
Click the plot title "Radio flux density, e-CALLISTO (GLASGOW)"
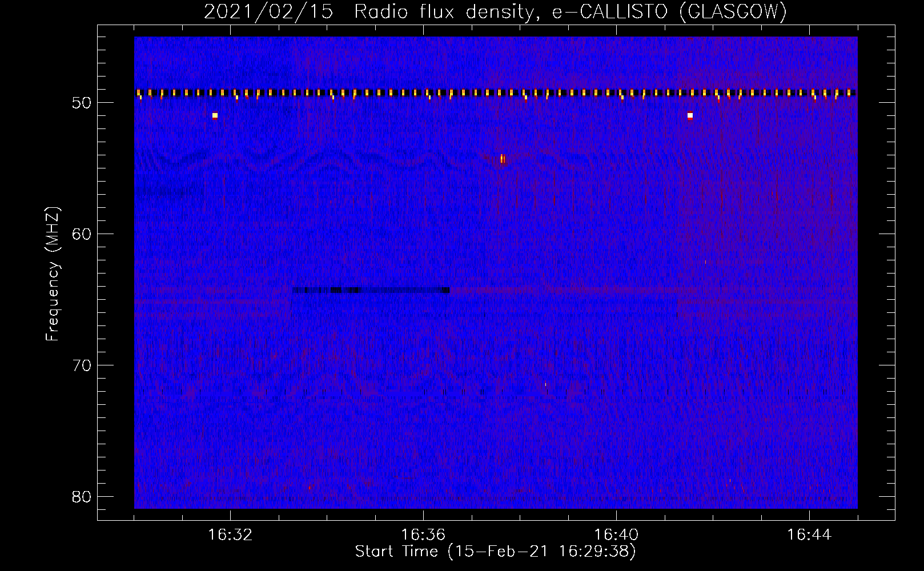point(571,11)
